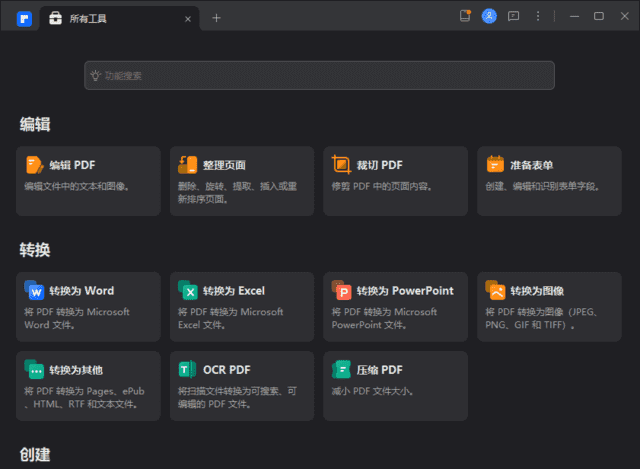This screenshot has height=469, width=640.
Task: Click the 功能搜索 search field
Action: pos(319,75)
